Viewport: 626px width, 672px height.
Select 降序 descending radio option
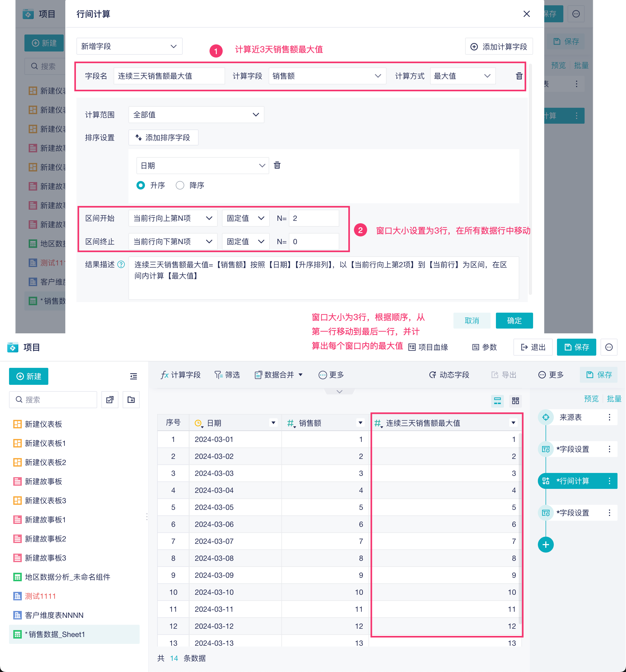coord(180,185)
